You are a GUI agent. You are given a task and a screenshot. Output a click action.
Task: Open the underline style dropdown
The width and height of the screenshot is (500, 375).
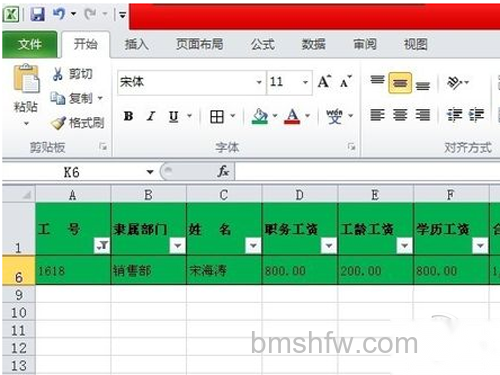click(x=189, y=116)
